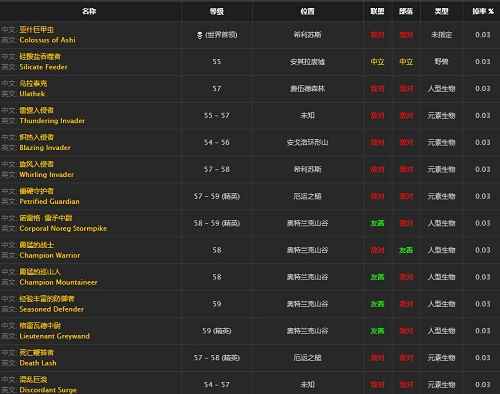The width and height of the screenshot is (500, 394).
Task: Open the Silicate Feeder link
Action: [x=43, y=67]
